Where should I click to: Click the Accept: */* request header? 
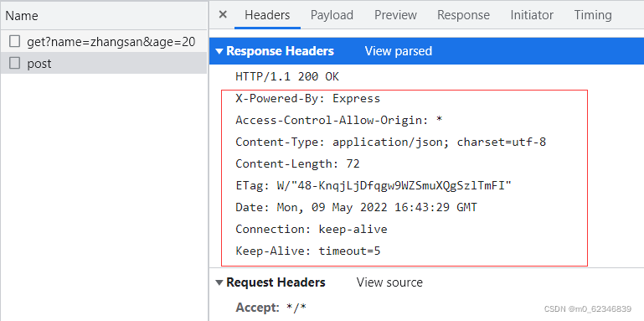click(271, 308)
